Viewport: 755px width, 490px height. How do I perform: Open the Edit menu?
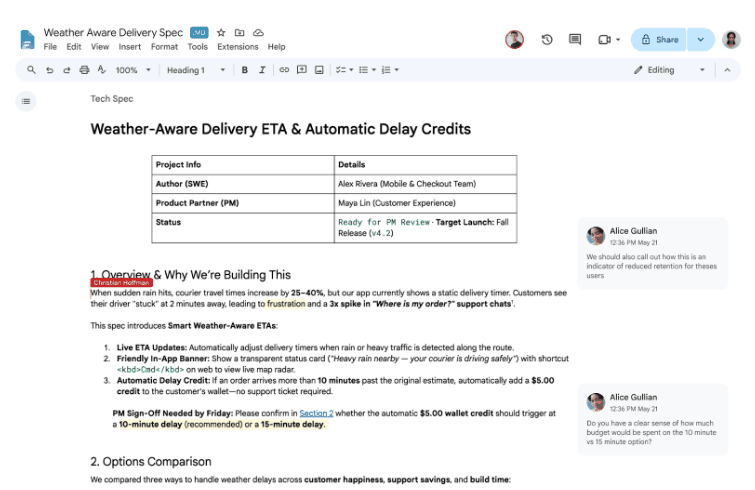click(x=74, y=47)
